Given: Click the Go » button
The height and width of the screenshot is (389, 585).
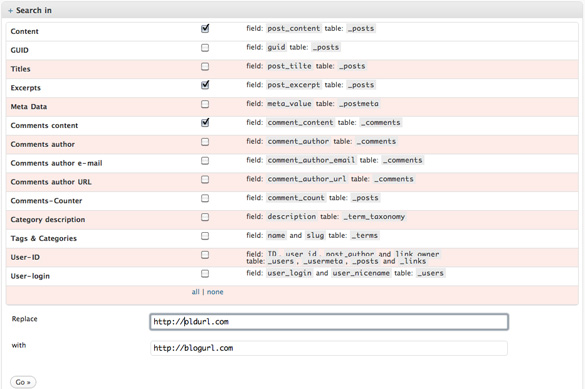Looking at the screenshot, I should (23, 382).
